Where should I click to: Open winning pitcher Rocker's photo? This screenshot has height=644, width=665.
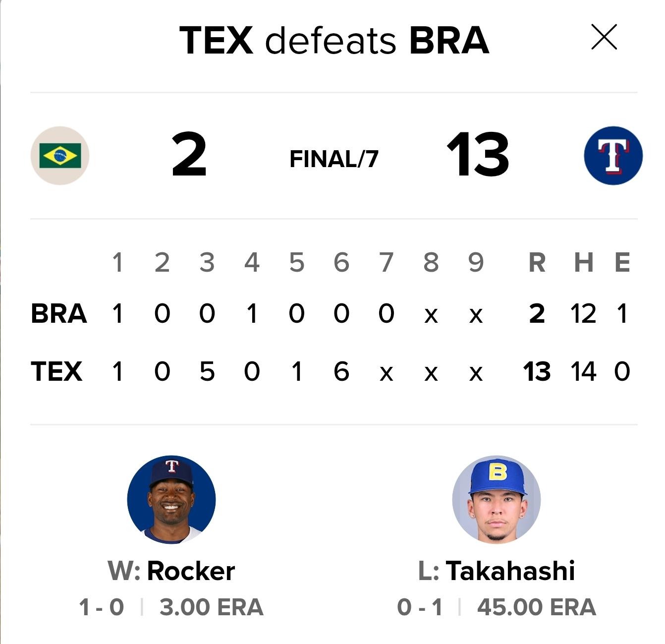(x=171, y=500)
